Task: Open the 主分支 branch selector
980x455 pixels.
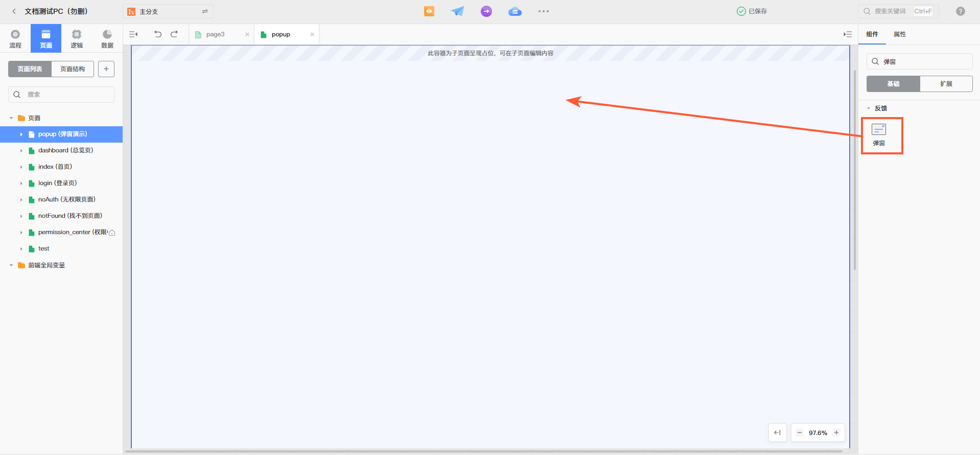Action: click(x=168, y=11)
